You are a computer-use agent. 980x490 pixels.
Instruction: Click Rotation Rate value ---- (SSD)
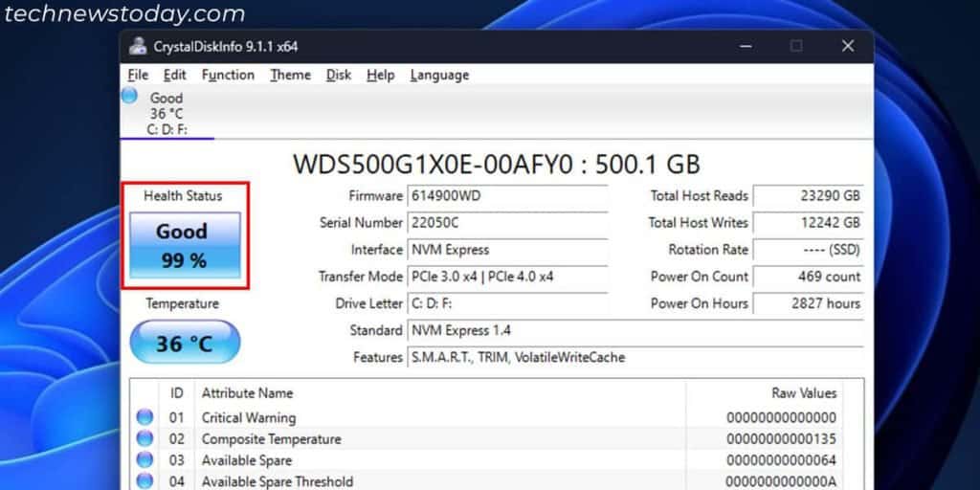[x=809, y=250]
